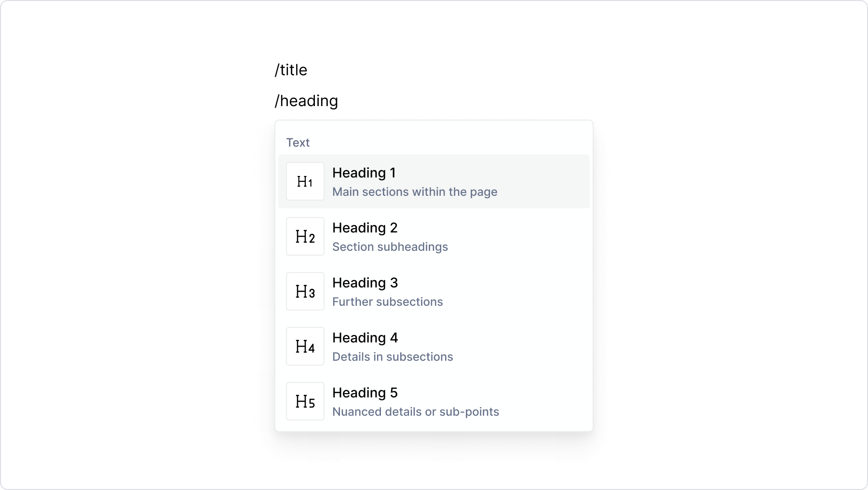This screenshot has height=490, width=868.
Task: Click the Text section label
Action: click(298, 142)
